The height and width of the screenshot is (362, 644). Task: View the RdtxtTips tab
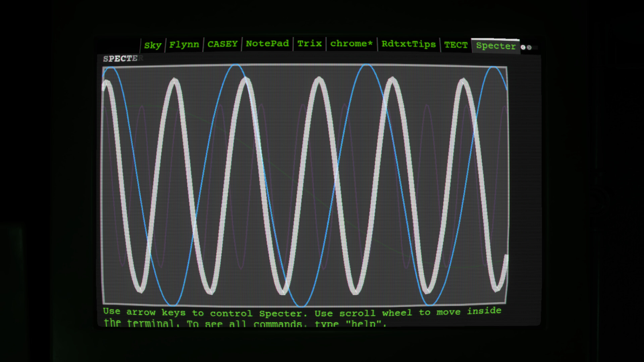409,44
